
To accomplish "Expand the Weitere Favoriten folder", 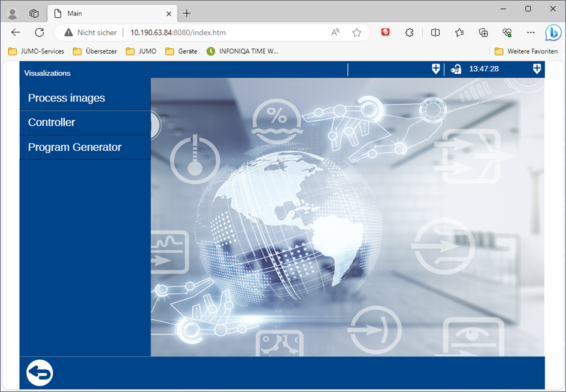I will pos(526,51).
